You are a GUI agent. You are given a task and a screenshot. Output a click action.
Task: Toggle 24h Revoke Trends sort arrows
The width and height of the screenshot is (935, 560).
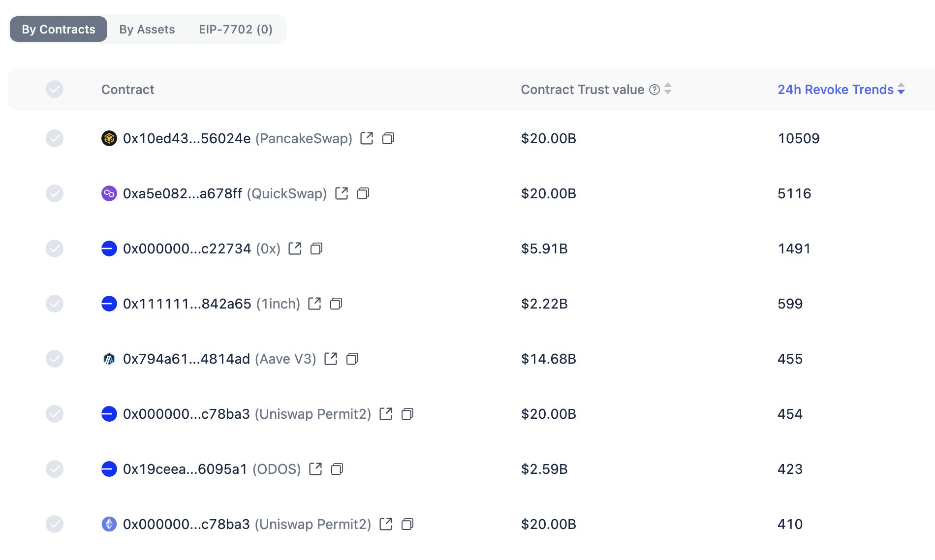pyautogui.click(x=901, y=89)
